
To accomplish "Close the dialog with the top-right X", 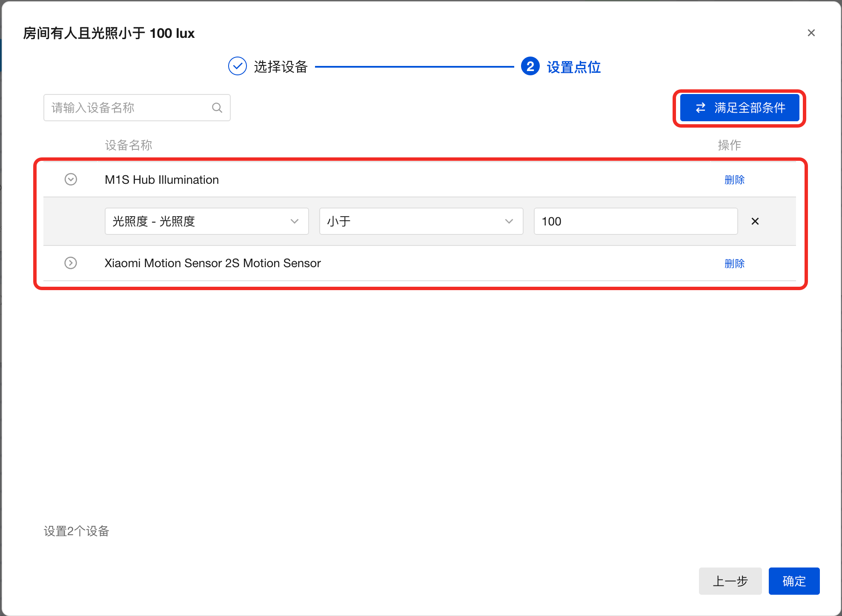I will 811,33.
